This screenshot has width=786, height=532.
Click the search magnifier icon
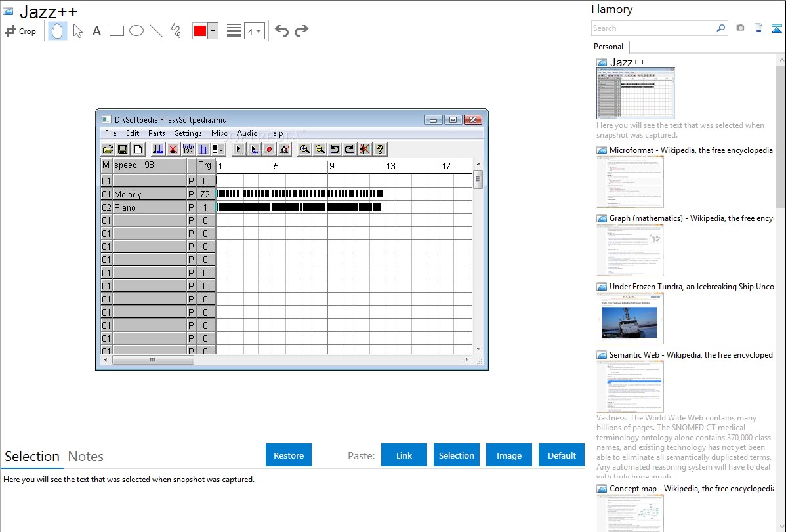tap(721, 28)
